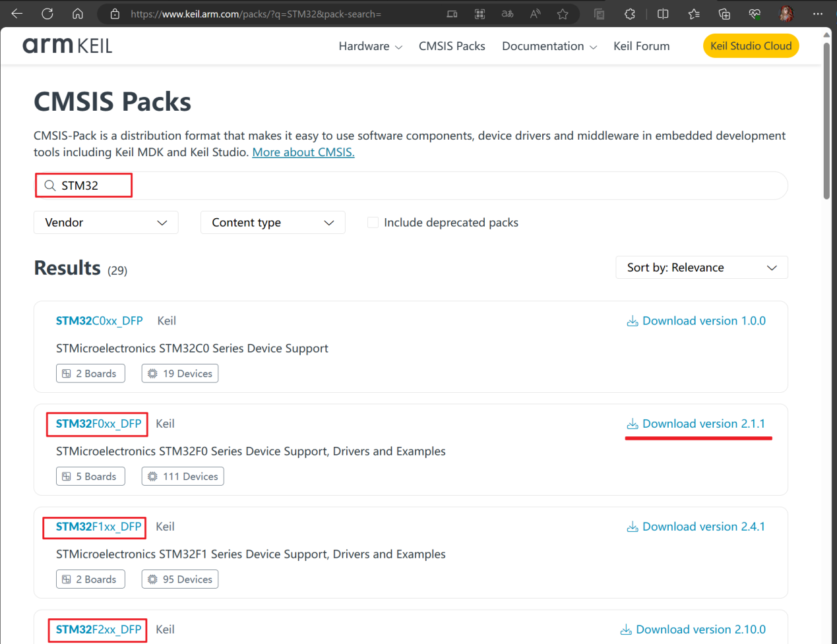The image size is (837, 644).
Task: Click the page vertical scrollbar thumb
Action: (826, 120)
